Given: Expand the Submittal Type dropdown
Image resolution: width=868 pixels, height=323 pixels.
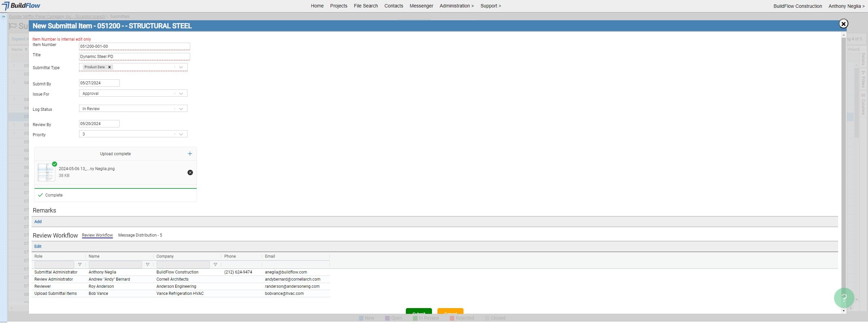Looking at the screenshot, I should [181, 67].
